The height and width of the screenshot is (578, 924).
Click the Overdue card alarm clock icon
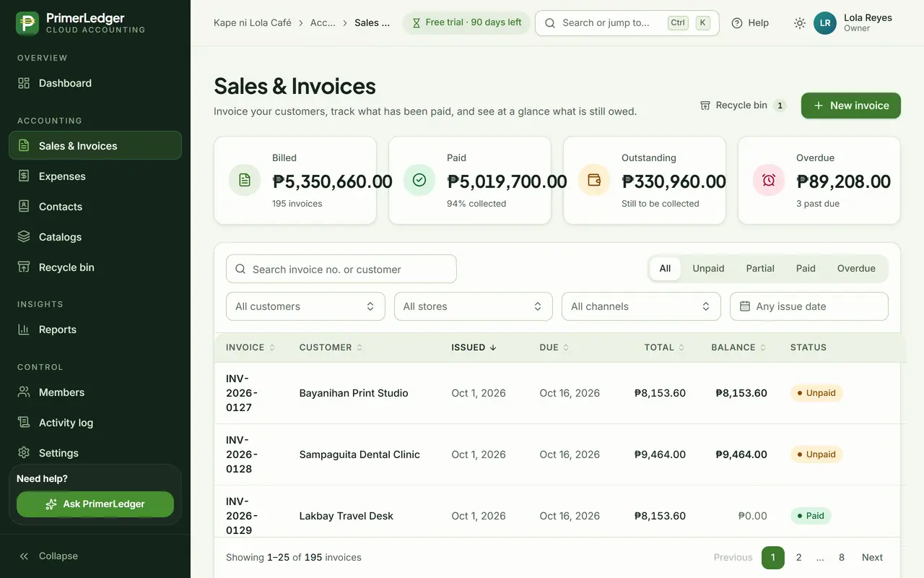click(769, 180)
